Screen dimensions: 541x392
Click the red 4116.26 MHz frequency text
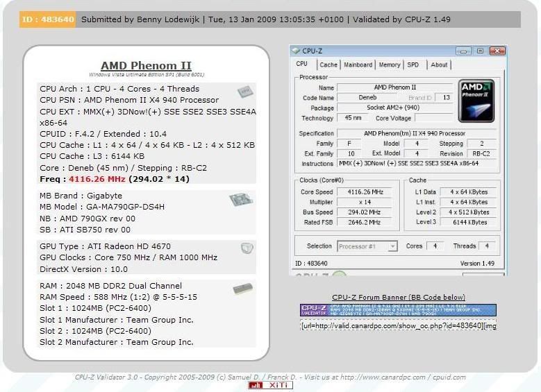[x=97, y=179]
